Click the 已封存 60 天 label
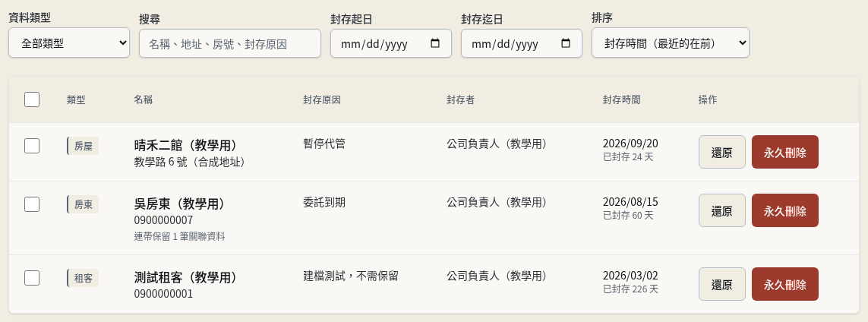 [x=628, y=215]
